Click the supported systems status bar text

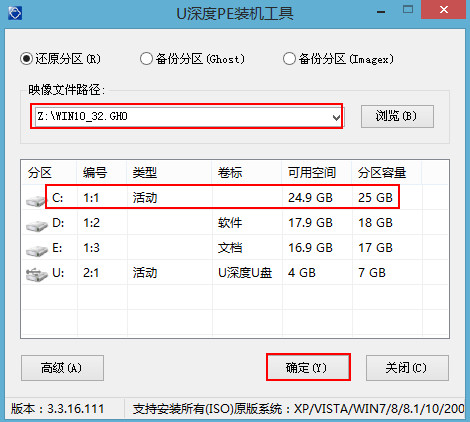[x=299, y=409]
